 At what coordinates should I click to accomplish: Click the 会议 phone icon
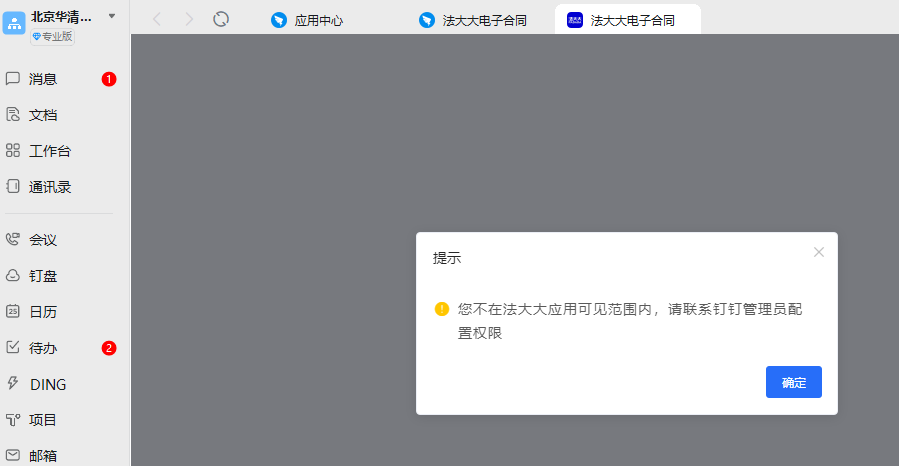13,239
